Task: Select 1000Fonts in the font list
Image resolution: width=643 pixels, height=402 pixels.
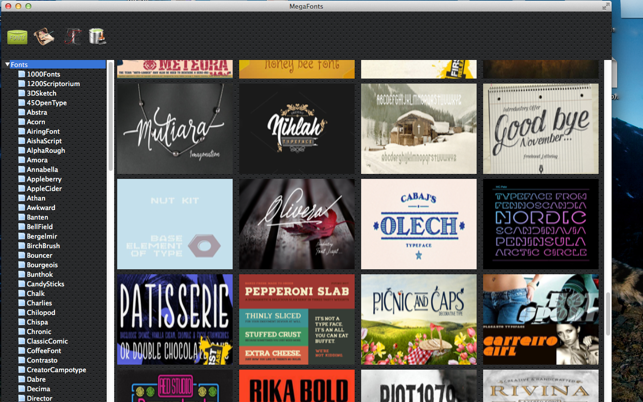Action: point(43,74)
